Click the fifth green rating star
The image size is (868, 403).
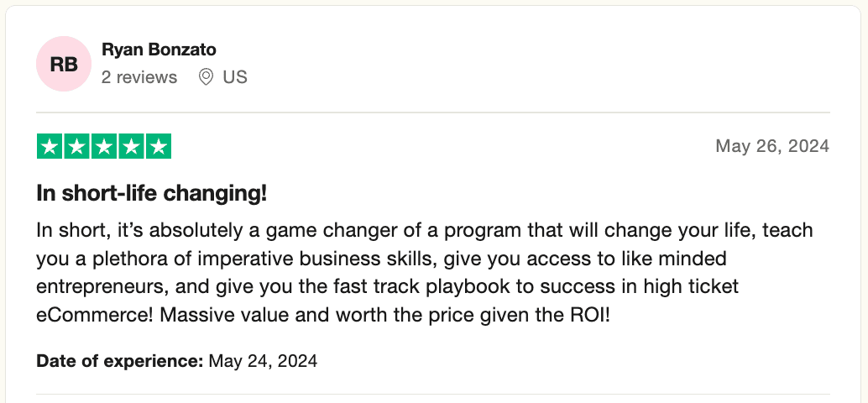158,147
